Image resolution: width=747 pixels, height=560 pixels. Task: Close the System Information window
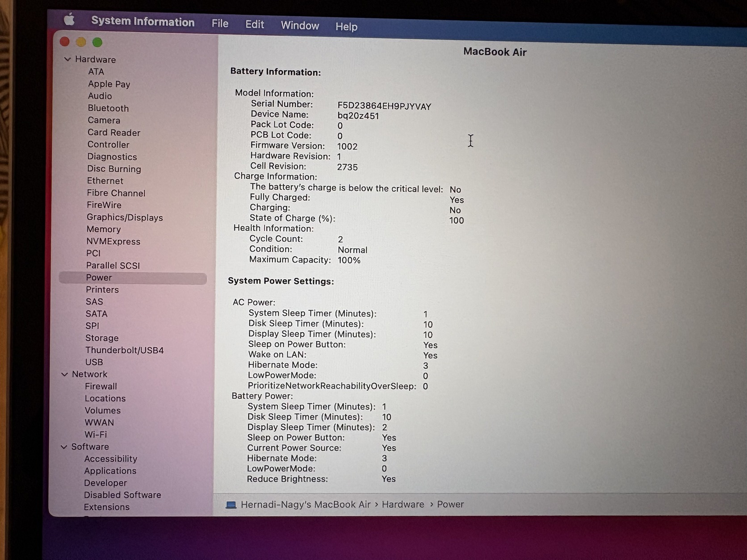pos(65,42)
